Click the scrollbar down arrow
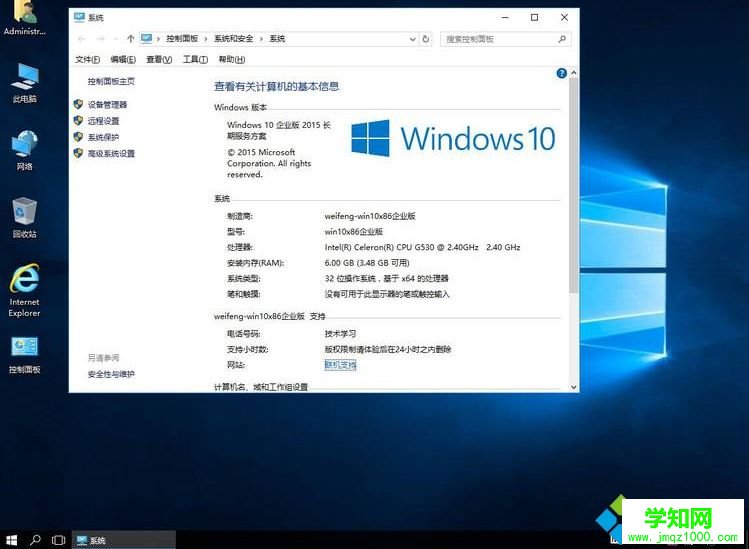The width and height of the screenshot is (749, 549). [x=574, y=387]
